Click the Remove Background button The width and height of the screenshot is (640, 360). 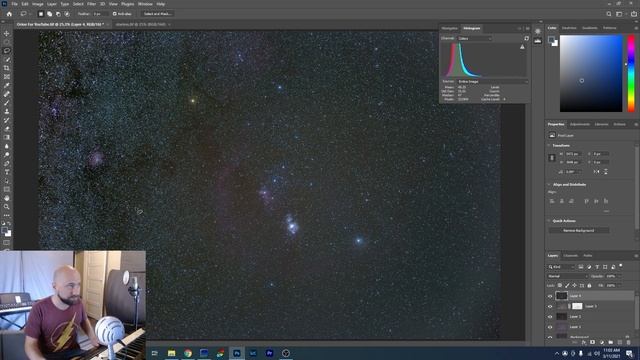tap(579, 231)
